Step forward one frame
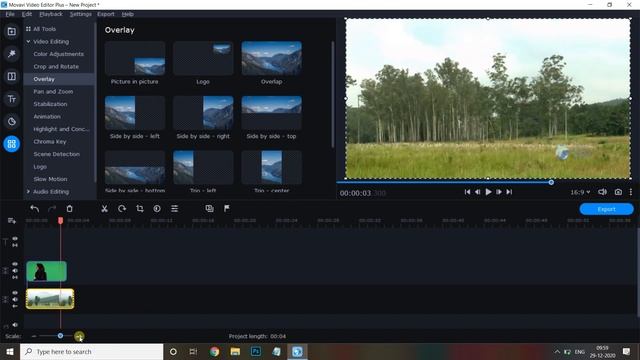The height and width of the screenshot is (360, 640). [499, 192]
